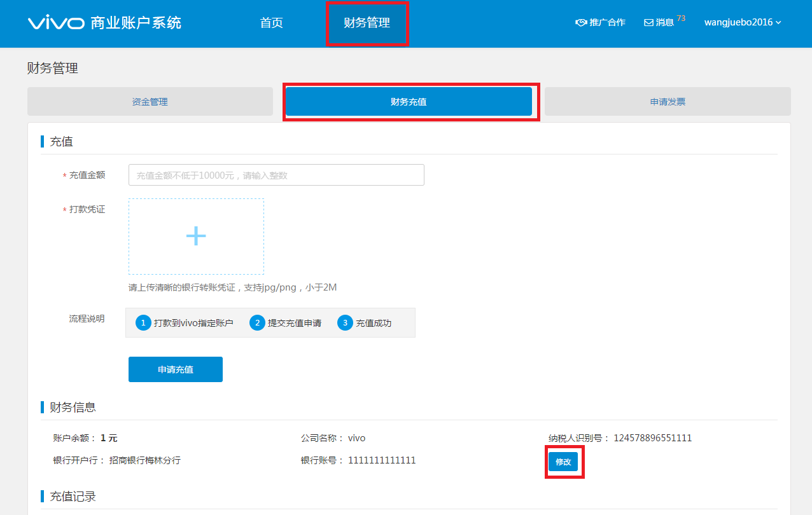
Task: Click step circle 2 提交充值申请
Action: [256, 322]
